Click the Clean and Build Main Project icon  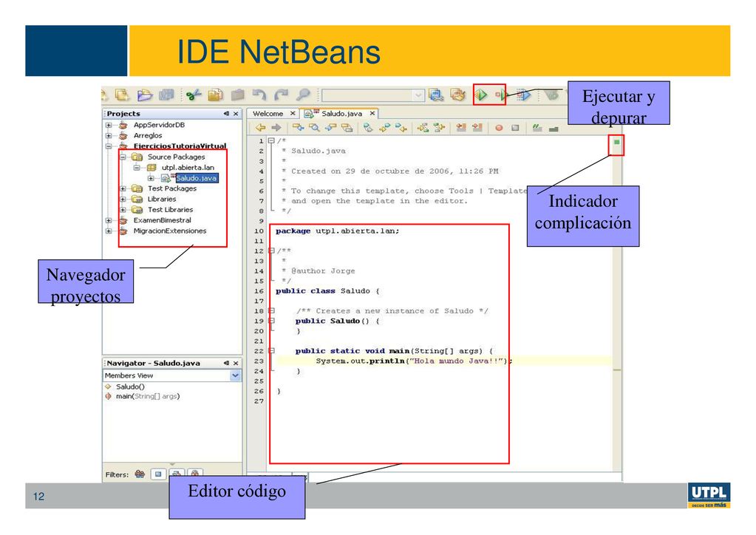pos(458,95)
